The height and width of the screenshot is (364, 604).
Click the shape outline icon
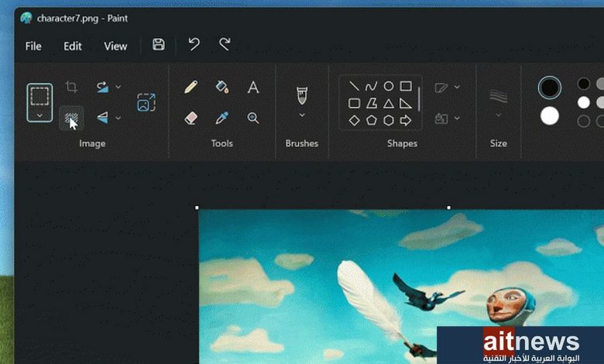[x=441, y=88]
